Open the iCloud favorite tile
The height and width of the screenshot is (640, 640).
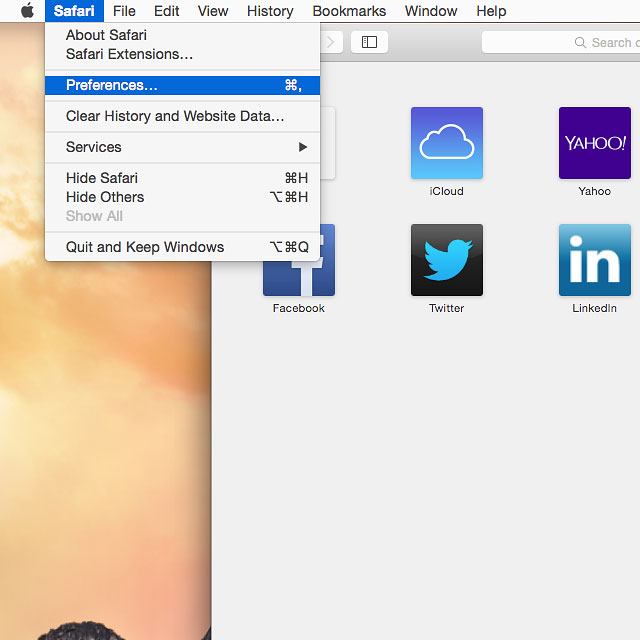coord(447,143)
